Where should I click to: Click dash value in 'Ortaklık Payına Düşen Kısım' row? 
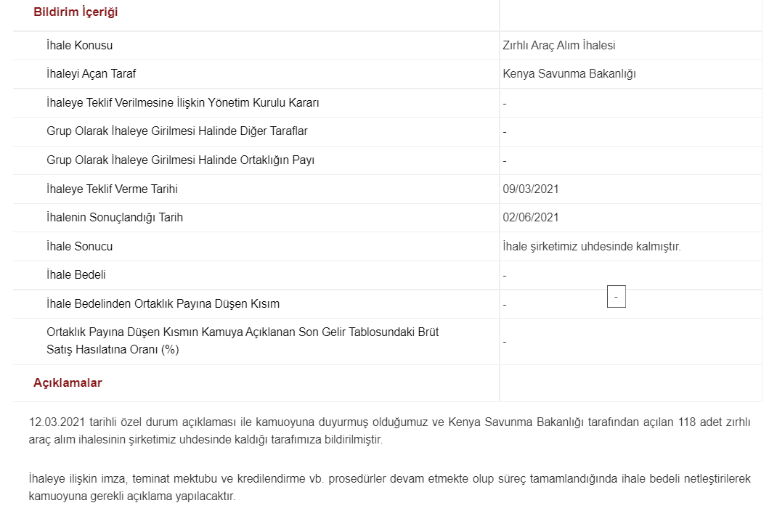pyautogui.click(x=505, y=305)
